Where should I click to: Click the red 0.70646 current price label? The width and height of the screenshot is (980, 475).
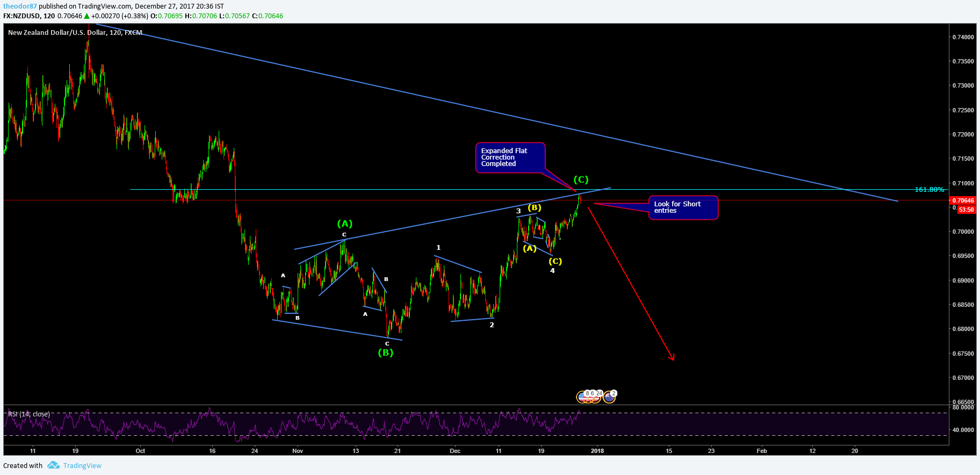[x=963, y=200]
